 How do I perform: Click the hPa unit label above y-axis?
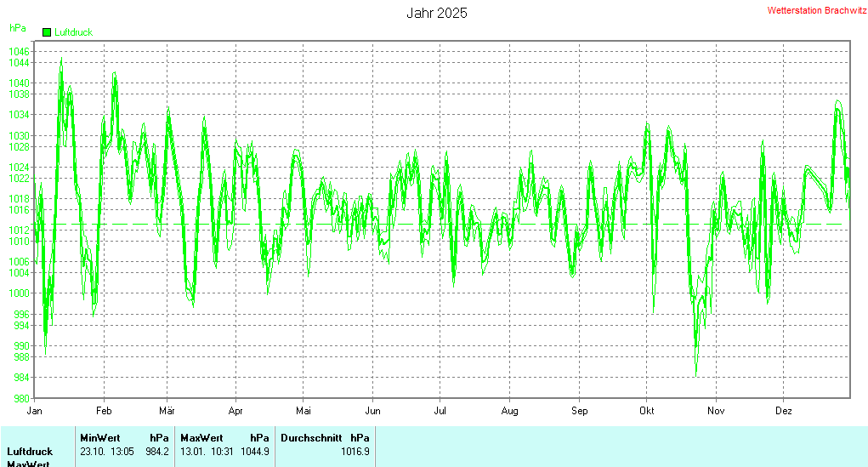coord(17,28)
